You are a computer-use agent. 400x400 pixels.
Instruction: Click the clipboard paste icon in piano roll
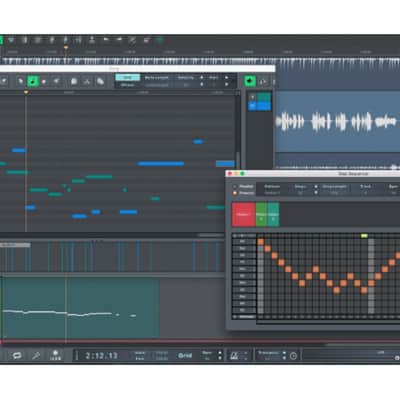74,81
